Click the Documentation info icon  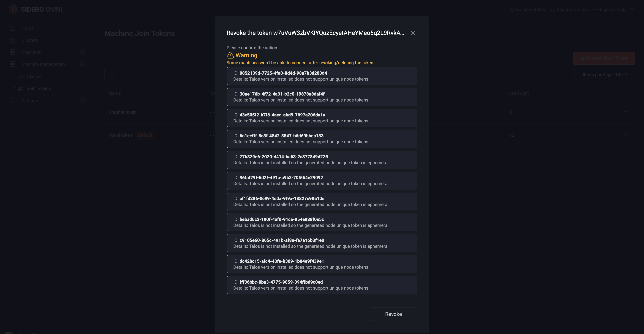pos(511,10)
